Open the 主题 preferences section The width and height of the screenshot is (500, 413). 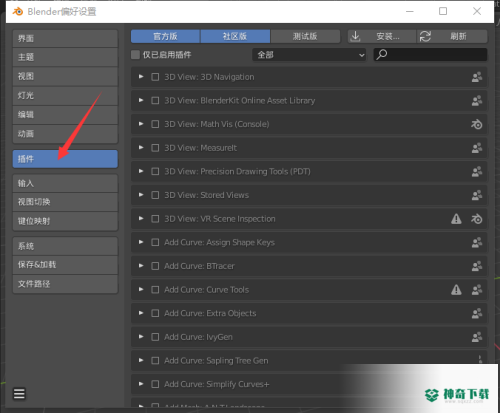(x=65, y=57)
